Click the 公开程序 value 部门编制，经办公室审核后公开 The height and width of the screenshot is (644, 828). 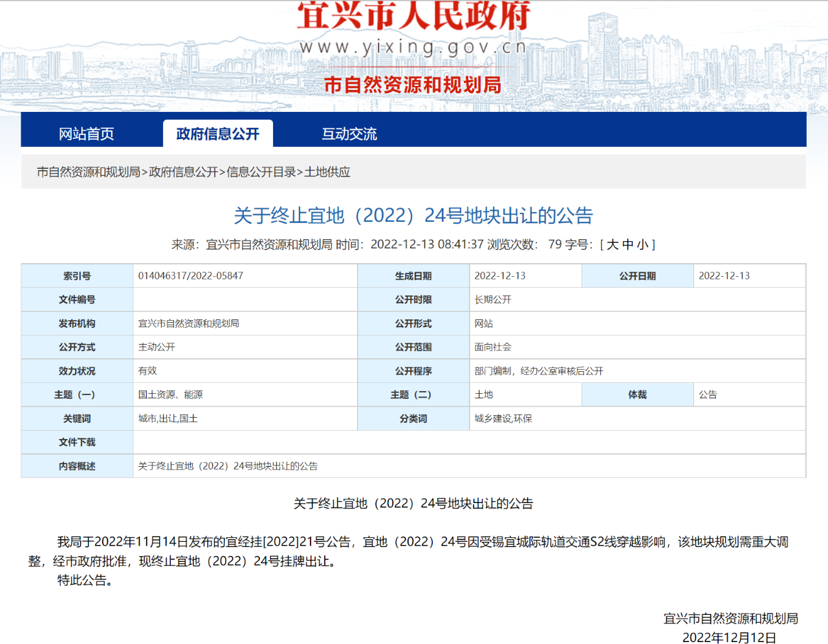point(539,371)
